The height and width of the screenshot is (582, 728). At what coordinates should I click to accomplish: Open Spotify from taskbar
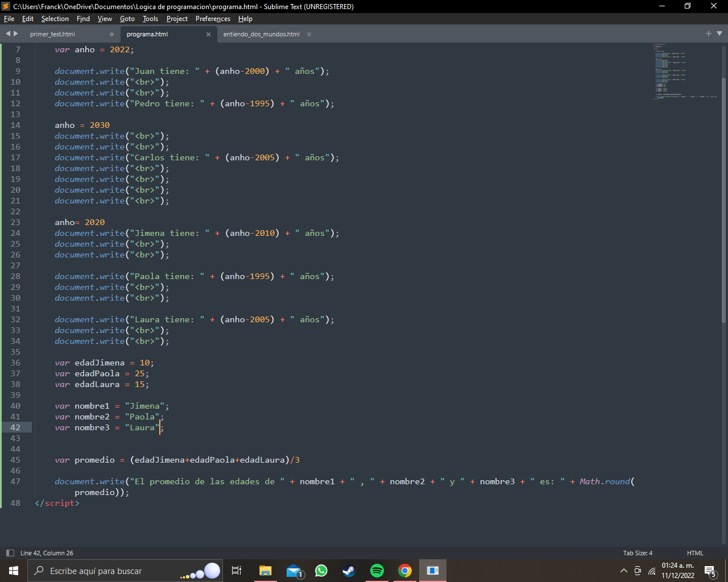tap(377, 571)
